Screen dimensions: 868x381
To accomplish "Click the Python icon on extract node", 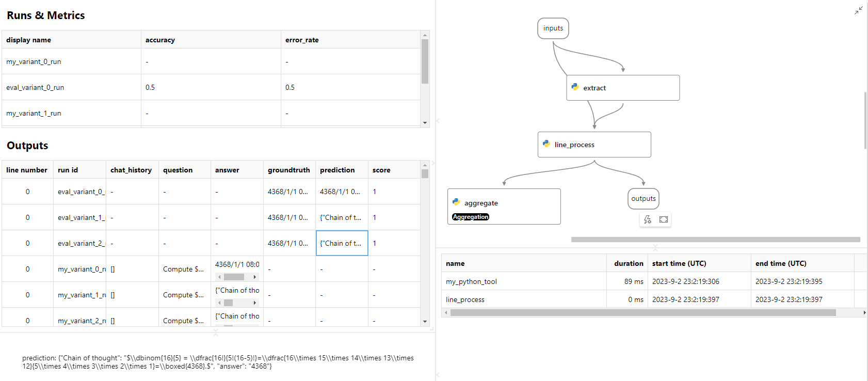I will [x=575, y=87].
